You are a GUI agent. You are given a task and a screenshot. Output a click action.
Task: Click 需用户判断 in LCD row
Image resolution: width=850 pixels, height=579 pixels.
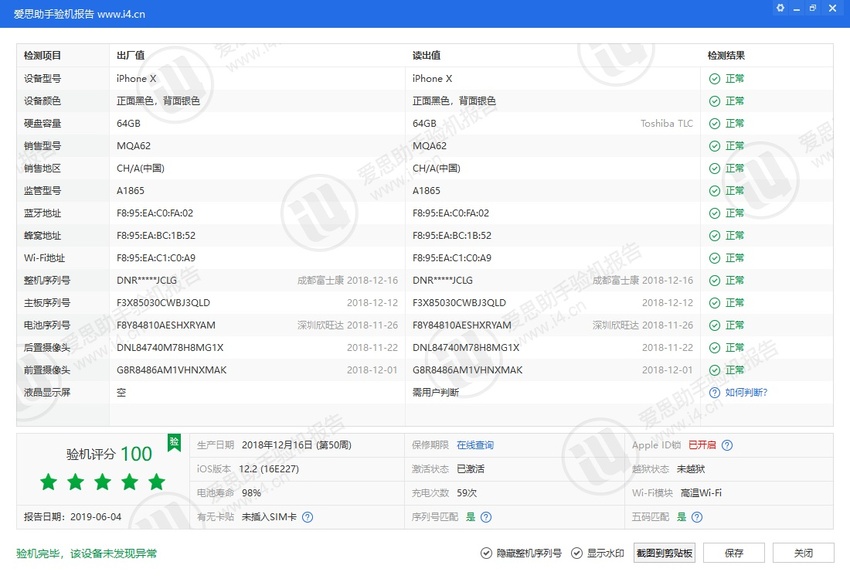pos(435,393)
